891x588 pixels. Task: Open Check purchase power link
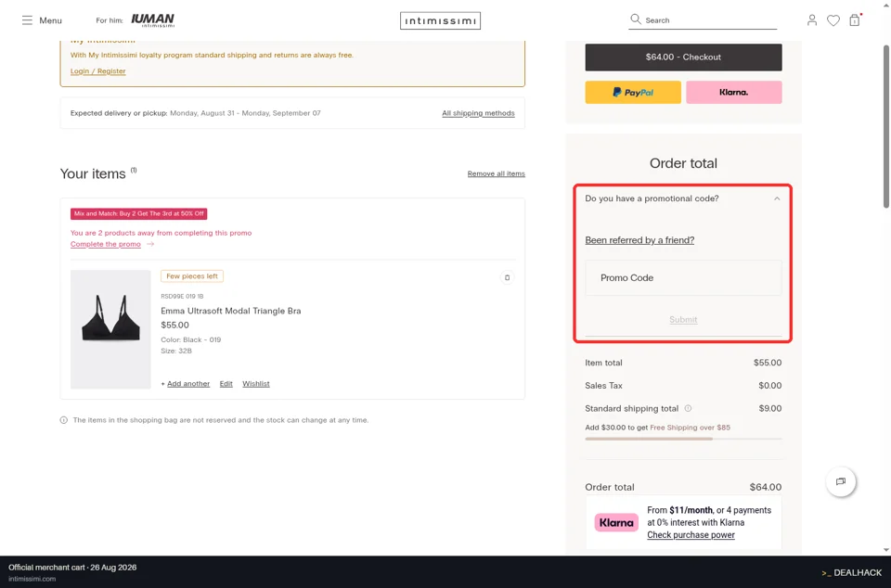(691, 534)
